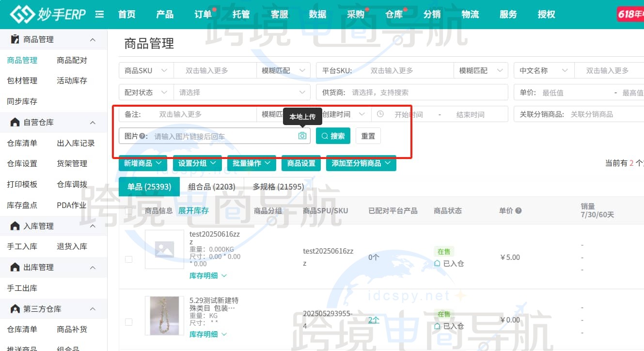Open the 采购 menu in top navigation

pyautogui.click(x=357, y=14)
